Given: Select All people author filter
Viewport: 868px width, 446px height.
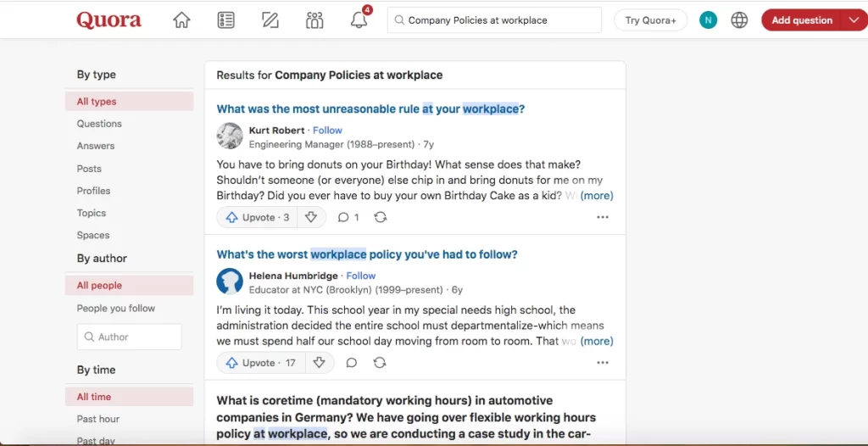Looking at the screenshot, I should [x=129, y=286].
